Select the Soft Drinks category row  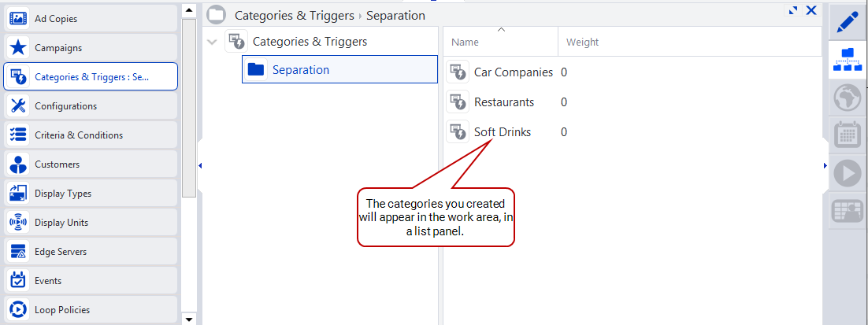pos(632,132)
